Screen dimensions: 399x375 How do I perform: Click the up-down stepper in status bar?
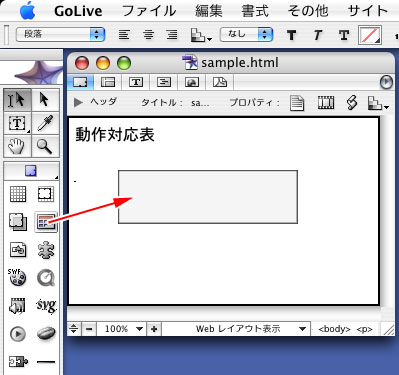[74, 329]
